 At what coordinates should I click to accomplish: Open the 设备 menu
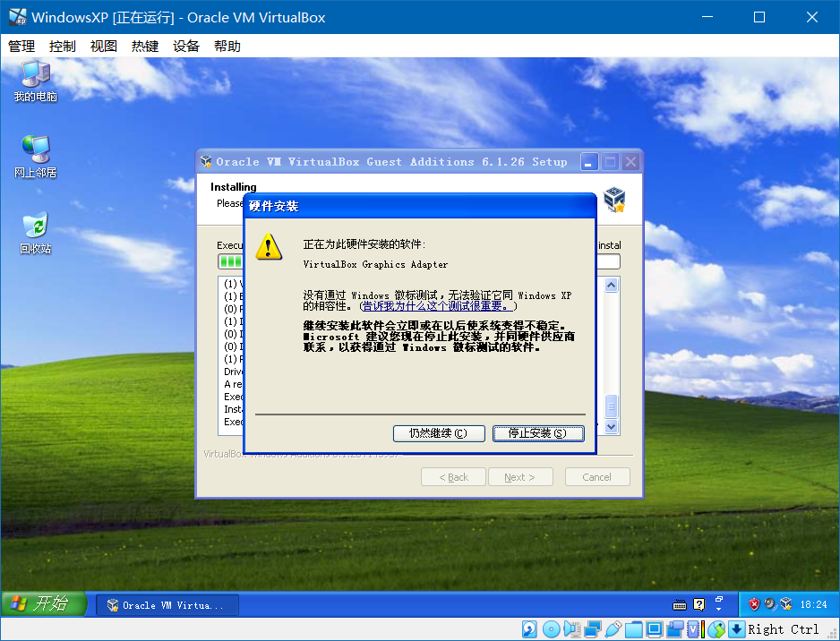coord(186,47)
